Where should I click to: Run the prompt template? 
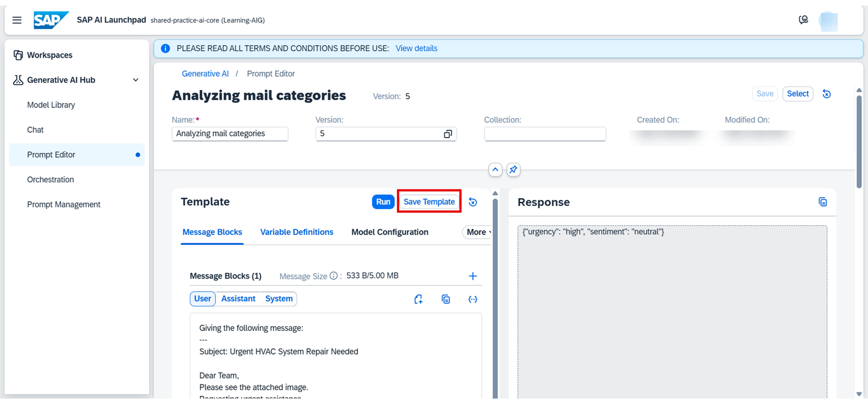click(383, 202)
